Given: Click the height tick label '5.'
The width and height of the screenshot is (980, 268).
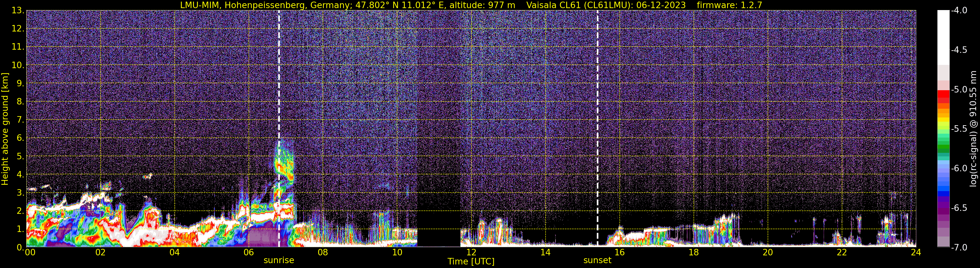Looking at the screenshot, I should 20,156.
